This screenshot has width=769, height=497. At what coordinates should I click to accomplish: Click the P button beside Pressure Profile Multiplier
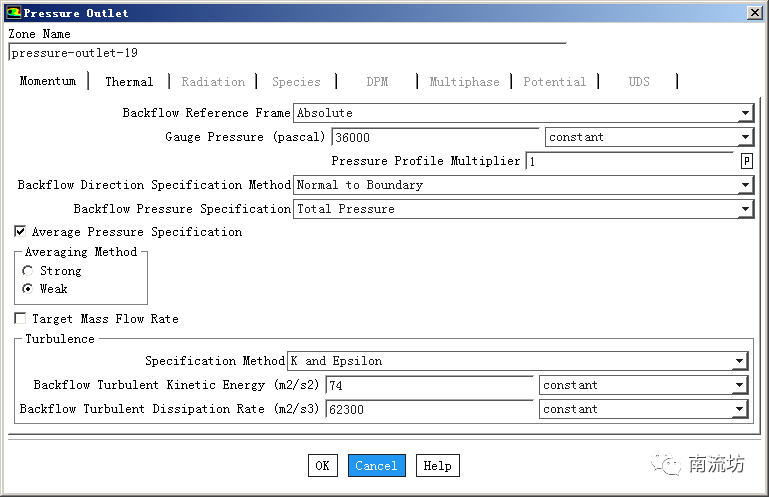746,161
